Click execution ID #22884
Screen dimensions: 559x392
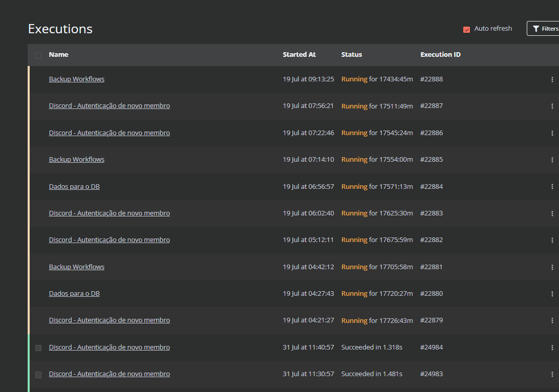click(x=432, y=186)
